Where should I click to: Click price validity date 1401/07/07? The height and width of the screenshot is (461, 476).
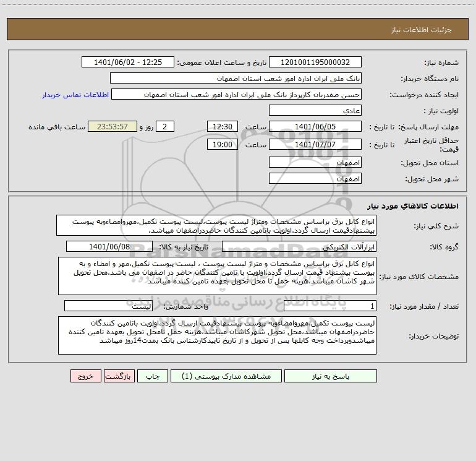[315, 144]
